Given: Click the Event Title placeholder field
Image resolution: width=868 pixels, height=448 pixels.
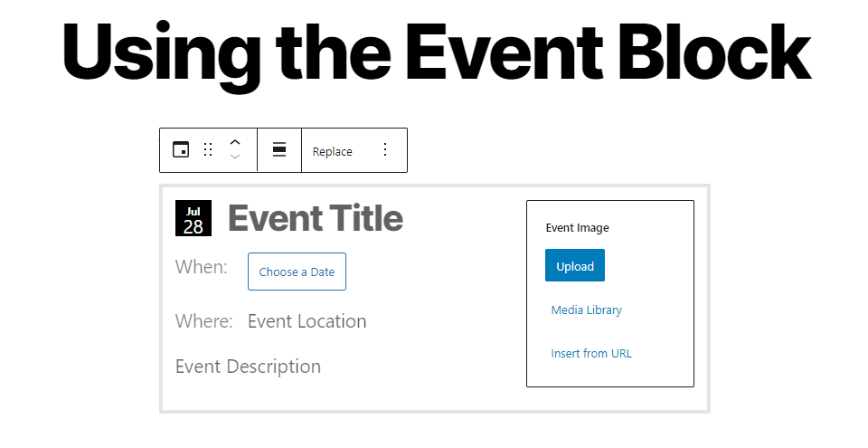Looking at the screenshot, I should click(x=315, y=218).
